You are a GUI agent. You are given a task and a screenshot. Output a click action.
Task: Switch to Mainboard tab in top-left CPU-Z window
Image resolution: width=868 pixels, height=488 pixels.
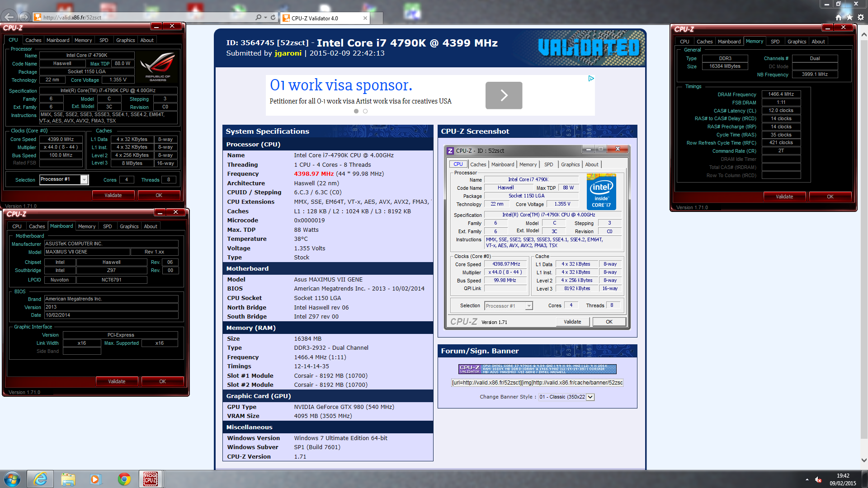(58, 40)
